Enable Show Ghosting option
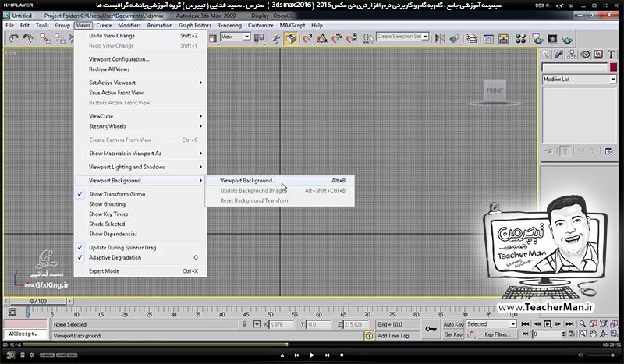624x364 pixels. coord(141,204)
